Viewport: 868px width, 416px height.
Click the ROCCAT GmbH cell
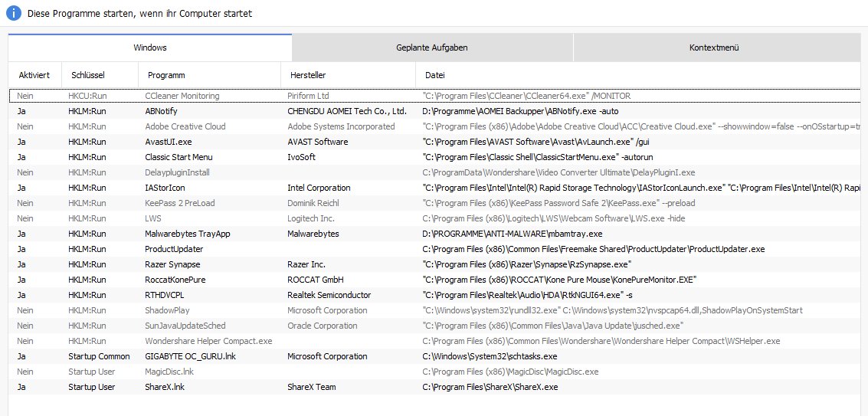tap(314, 280)
